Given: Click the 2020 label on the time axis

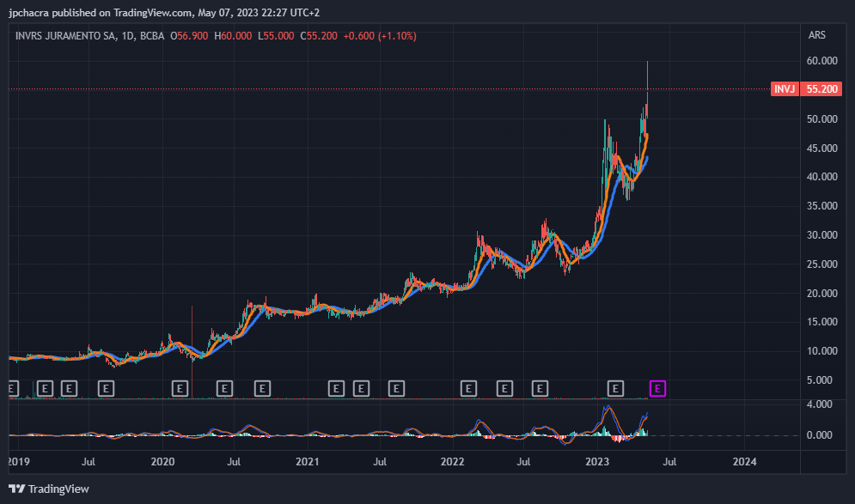Looking at the screenshot, I should pos(162,462).
